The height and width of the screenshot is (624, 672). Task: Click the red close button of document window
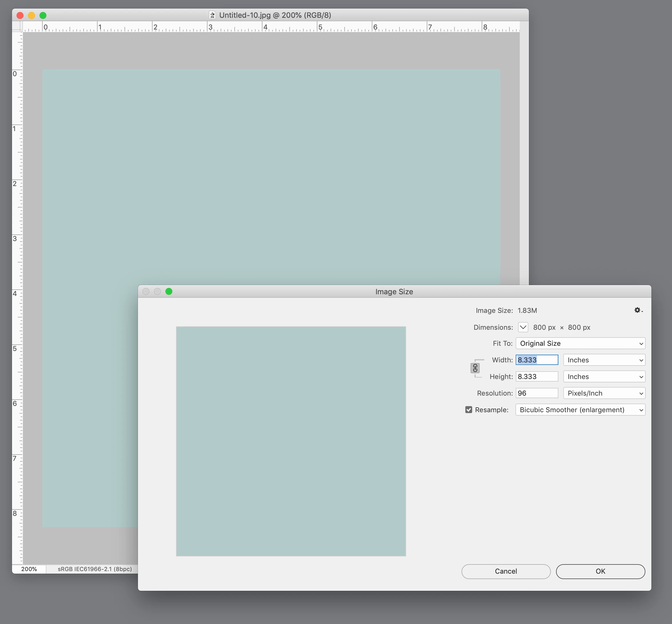click(x=20, y=15)
